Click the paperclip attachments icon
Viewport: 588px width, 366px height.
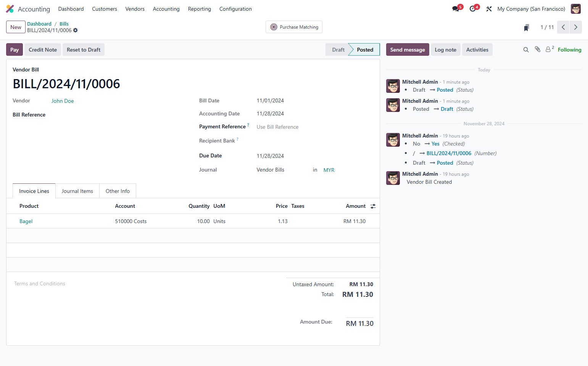[538, 49]
